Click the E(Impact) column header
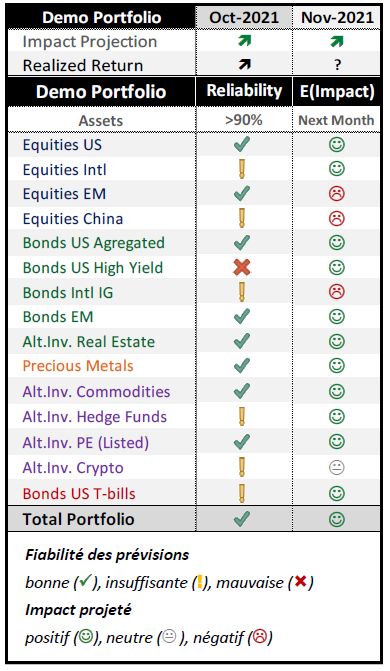The width and height of the screenshot is (390, 671). pos(337,92)
